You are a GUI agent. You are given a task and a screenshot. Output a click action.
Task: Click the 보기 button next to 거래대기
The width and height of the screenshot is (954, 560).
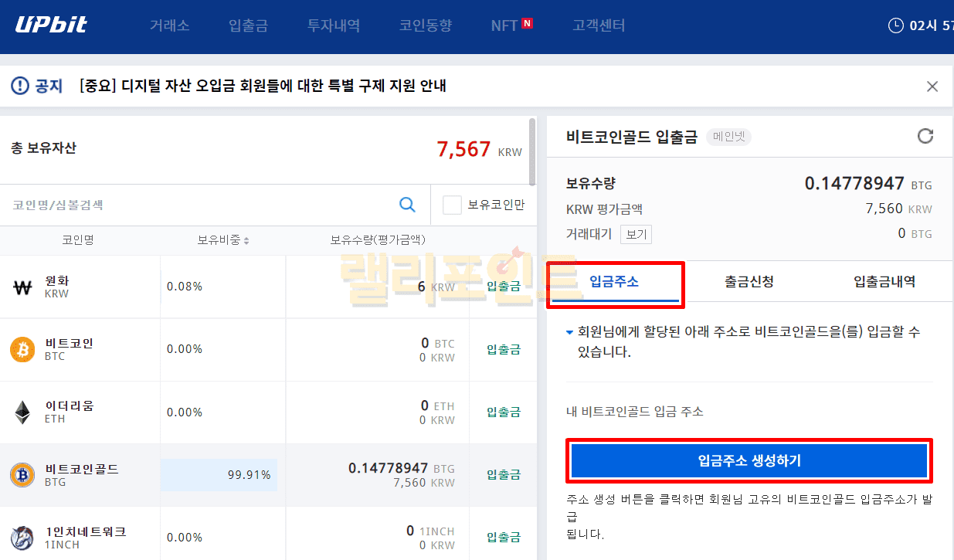pyautogui.click(x=636, y=234)
